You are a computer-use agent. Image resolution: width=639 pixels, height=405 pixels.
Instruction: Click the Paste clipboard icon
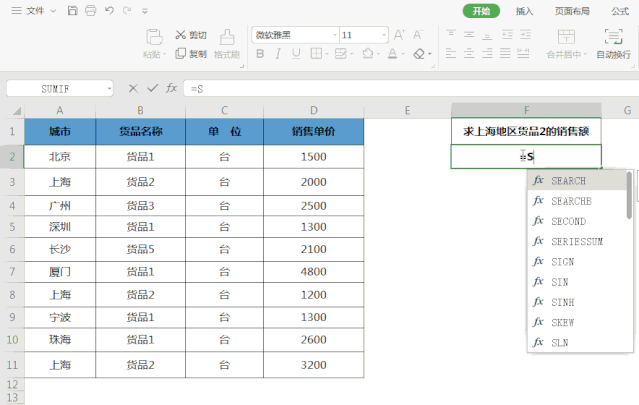tap(154, 37)
